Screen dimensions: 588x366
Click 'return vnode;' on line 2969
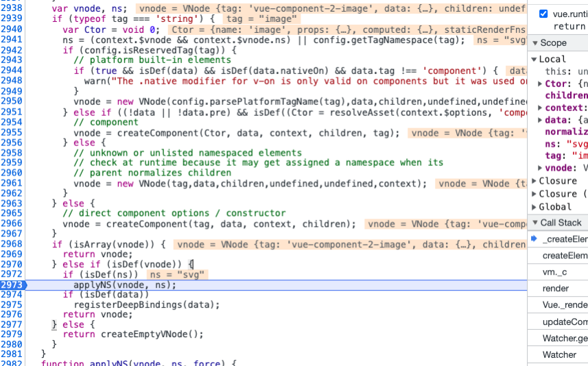[97, 254]
